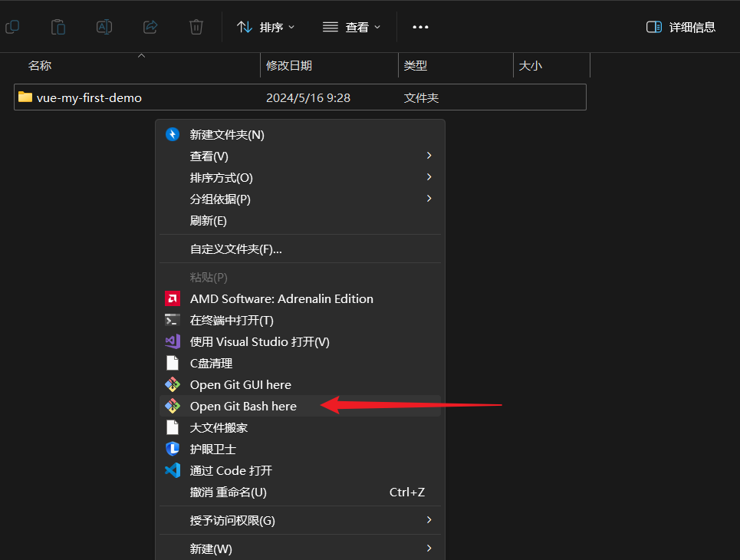Click the VS Code blue icon
The width and height of the screenshot is (740, 560).
(x=173, y=470)
